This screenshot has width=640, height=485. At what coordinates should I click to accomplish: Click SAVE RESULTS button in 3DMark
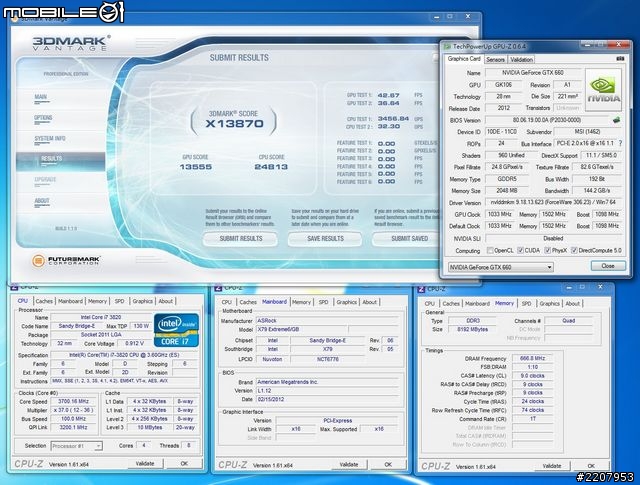coord(325,238)
